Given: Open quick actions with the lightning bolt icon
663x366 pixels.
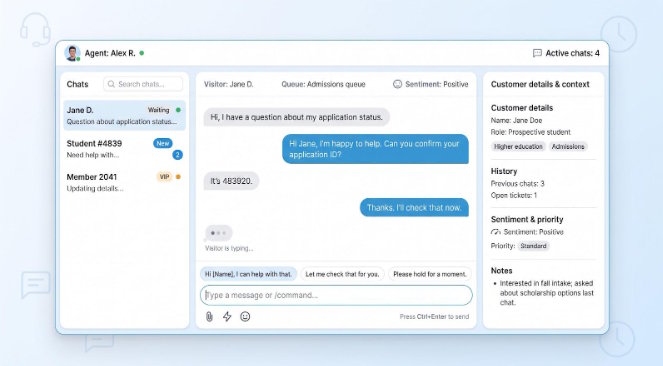Looking at the screenshot, I should [x=227, y=317].
